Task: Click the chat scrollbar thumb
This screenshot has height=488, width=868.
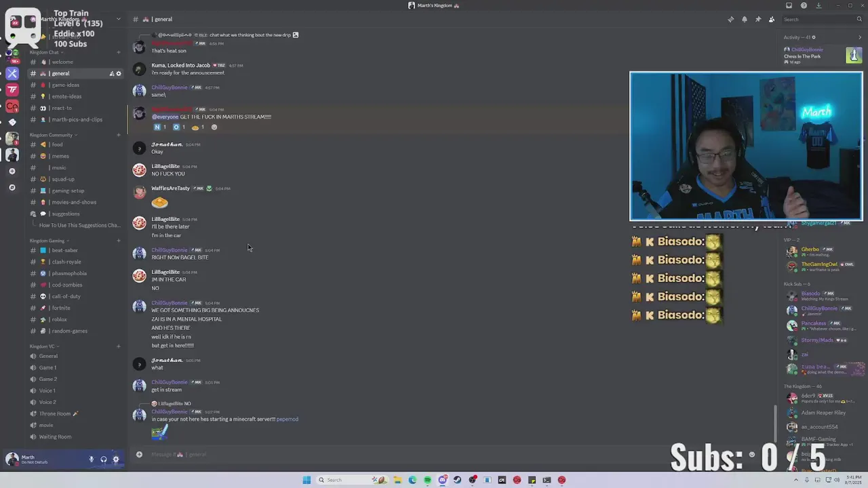Action: [776, 423]
